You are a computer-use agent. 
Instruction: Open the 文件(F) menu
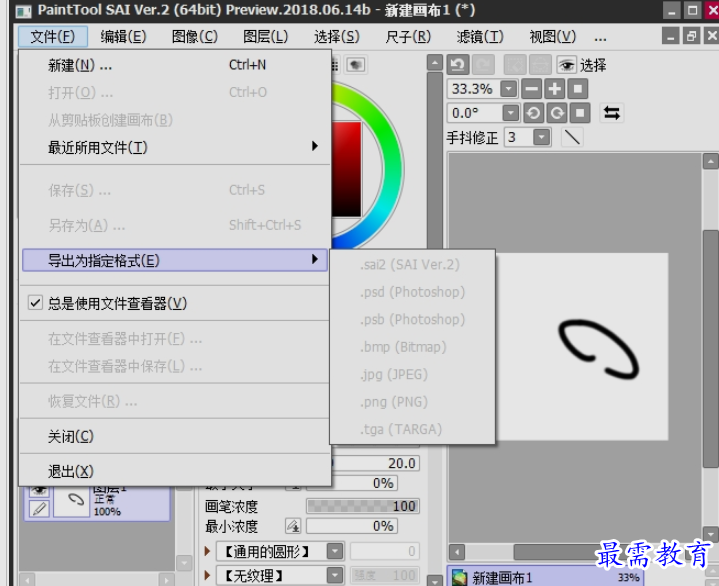coord(53,36)
